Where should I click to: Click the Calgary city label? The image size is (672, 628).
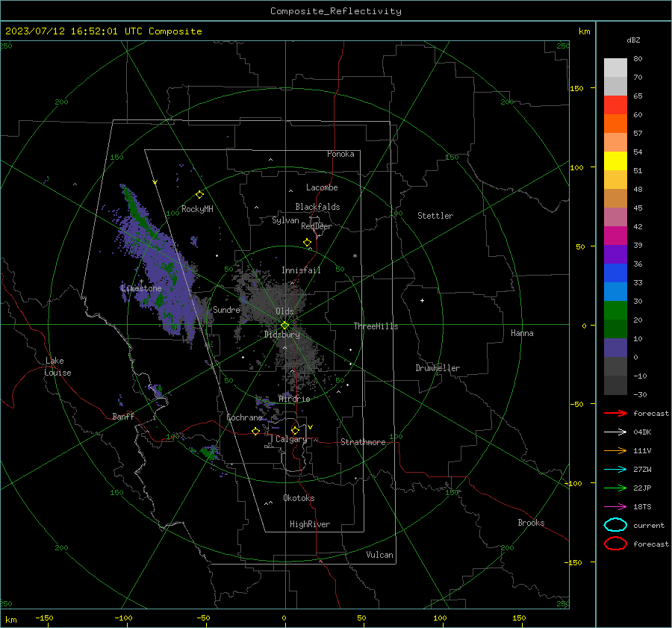pos(291,439)
